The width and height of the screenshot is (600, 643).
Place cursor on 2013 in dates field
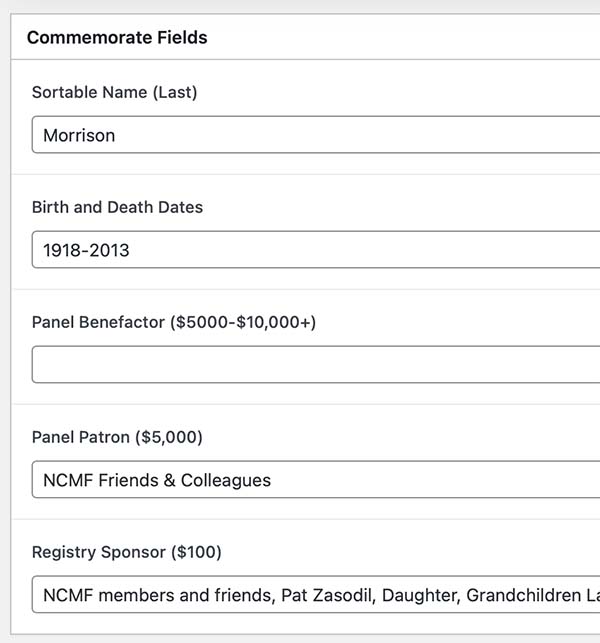pos(109,250)
